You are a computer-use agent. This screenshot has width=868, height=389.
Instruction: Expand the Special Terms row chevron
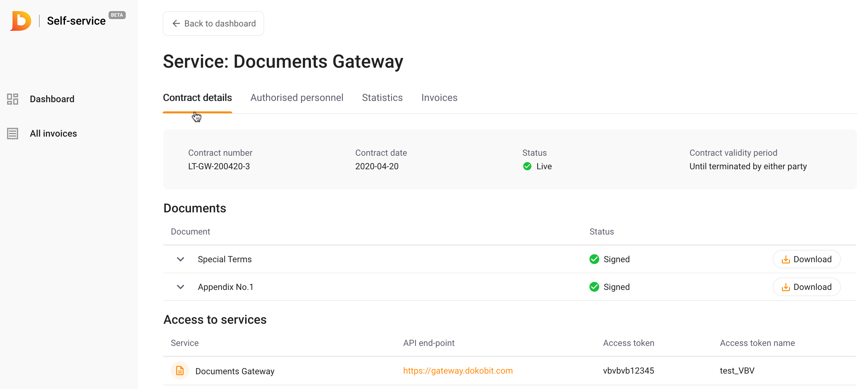click(x=180, y=259)
